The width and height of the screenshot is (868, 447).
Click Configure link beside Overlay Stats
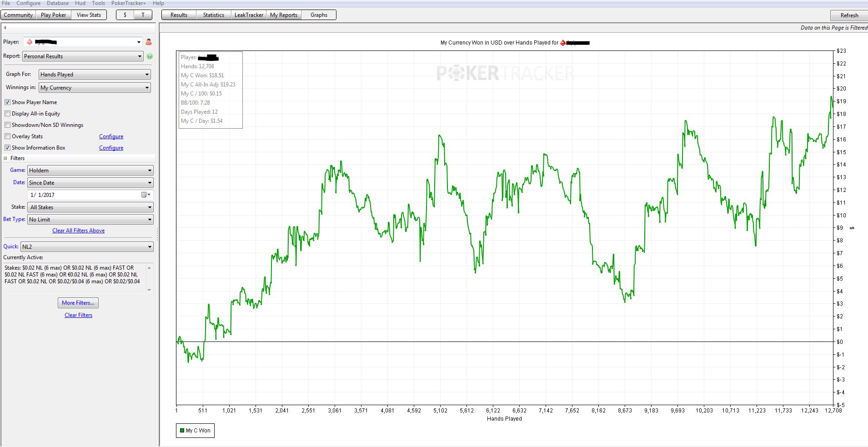click(x=111, y=136)
